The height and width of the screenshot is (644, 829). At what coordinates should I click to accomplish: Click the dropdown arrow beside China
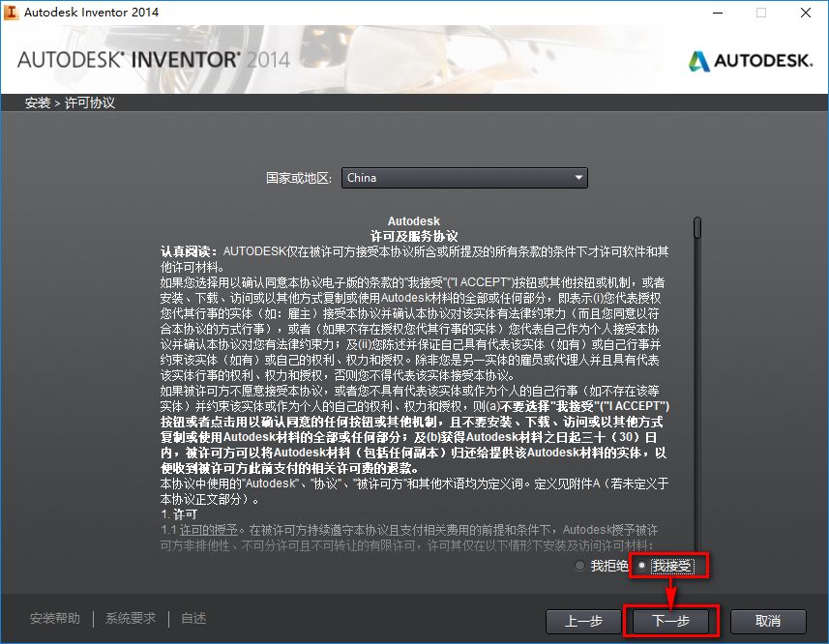[x=579, y=178]
